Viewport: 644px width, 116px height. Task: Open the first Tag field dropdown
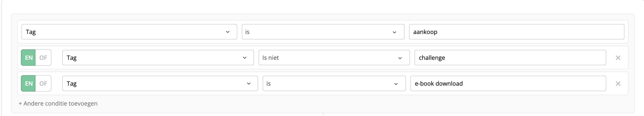(x=129, y=32)
